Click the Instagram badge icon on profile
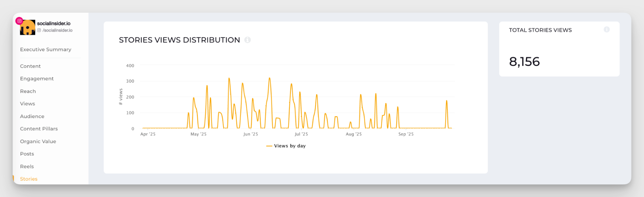 [x=19, y=21]
